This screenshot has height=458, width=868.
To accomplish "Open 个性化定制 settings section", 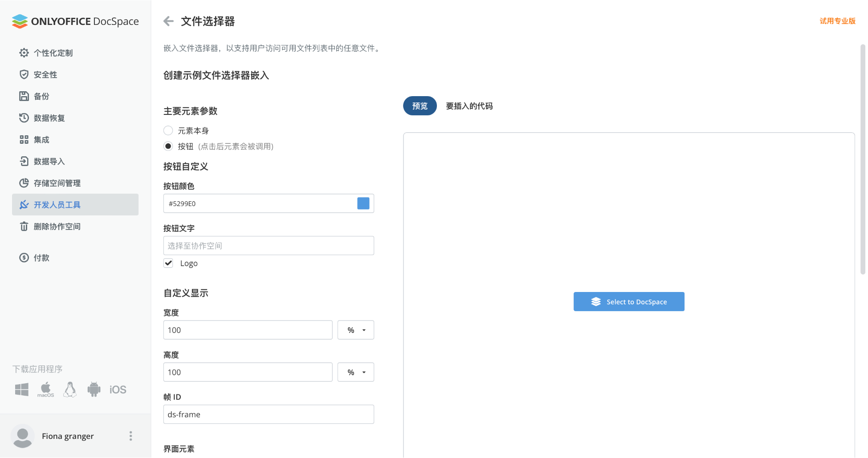I will point(75,53).
